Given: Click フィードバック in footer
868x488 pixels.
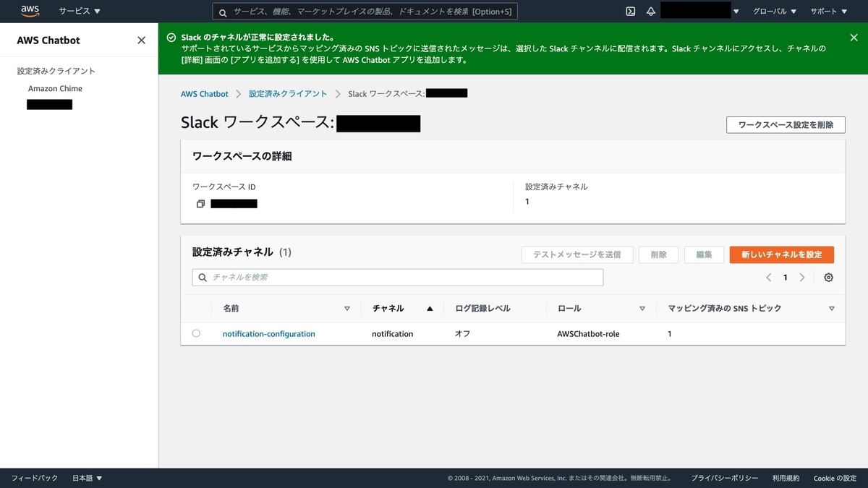Looking at the screenshot, I should tap(34, 478).
